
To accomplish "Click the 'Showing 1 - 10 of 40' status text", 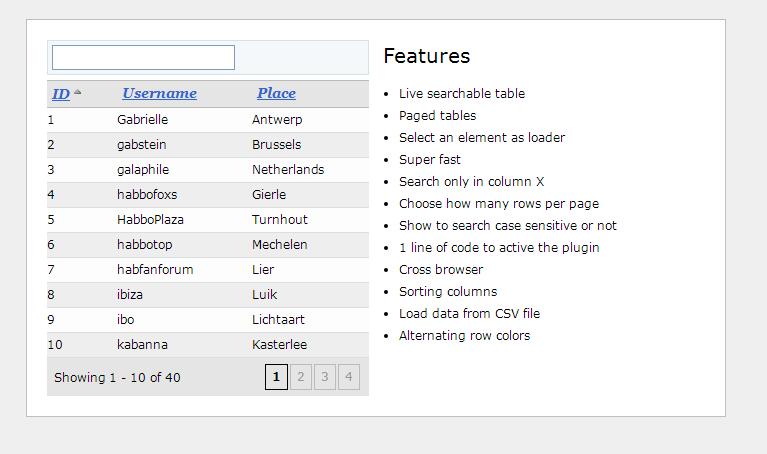I will point(117,378).
